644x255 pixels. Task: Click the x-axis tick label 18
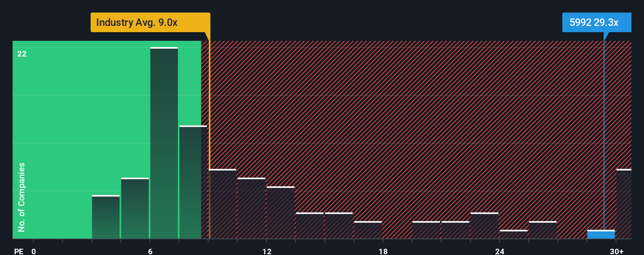point(383,251)
